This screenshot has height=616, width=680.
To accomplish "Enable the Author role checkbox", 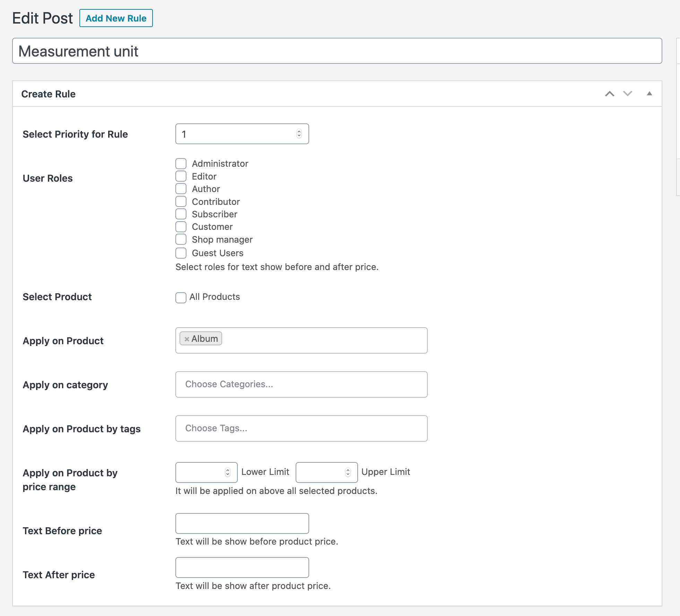I will tap(181, 189).
